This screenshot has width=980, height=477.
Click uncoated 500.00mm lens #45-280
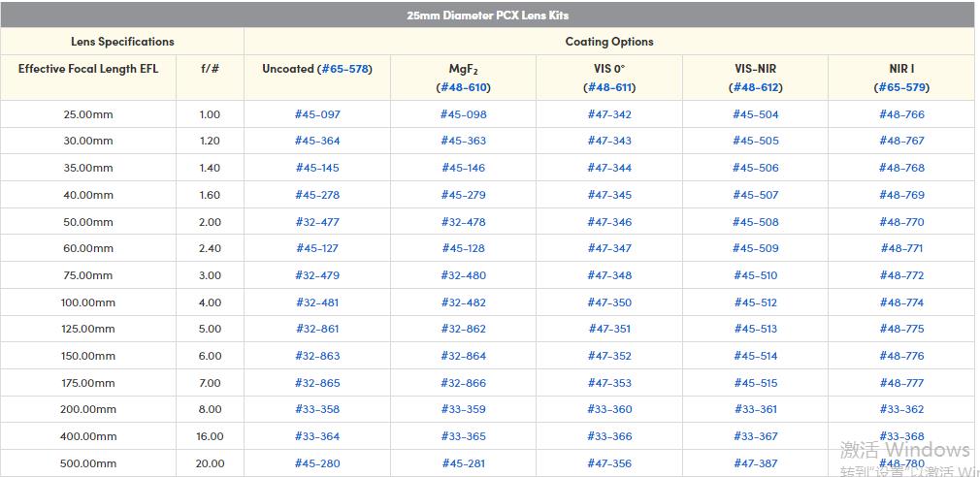point(317,463)
